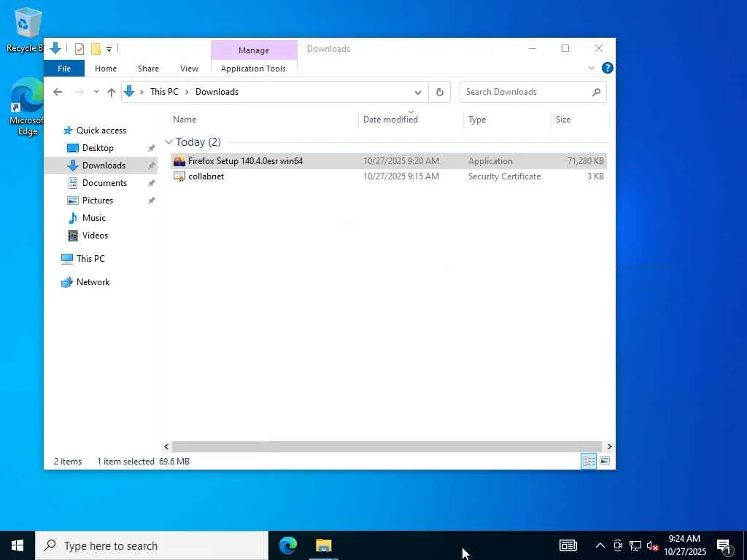
Task: Open Desktop in the navigation pane
Action: [98, 148]
